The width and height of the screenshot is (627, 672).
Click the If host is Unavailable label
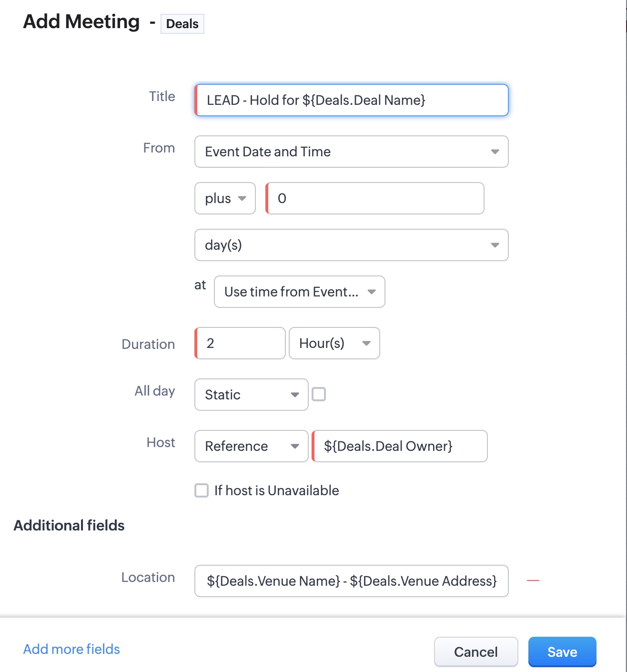[276, 490]
